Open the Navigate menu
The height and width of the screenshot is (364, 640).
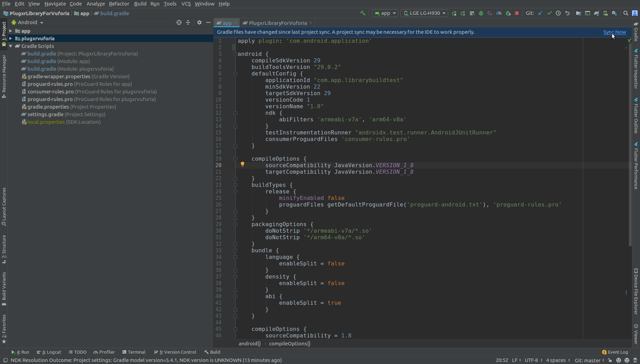(55, 4)
